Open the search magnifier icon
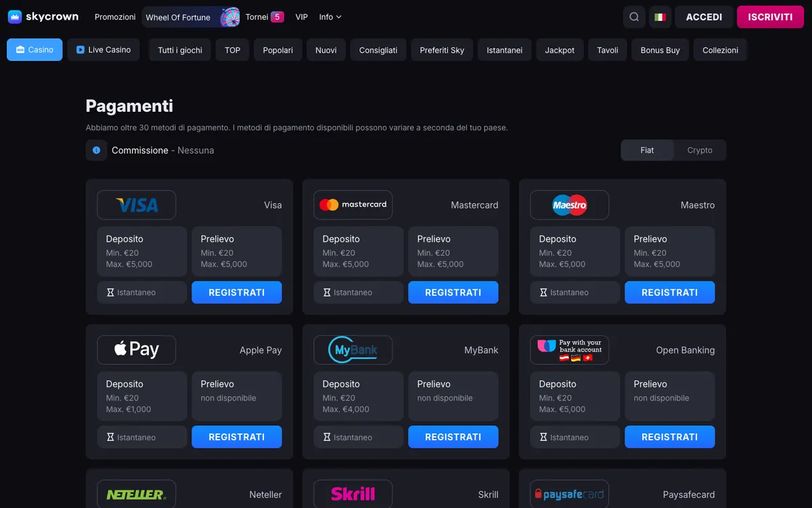The image size is (812, 508). pyautogui.click(x=634, y=17)
